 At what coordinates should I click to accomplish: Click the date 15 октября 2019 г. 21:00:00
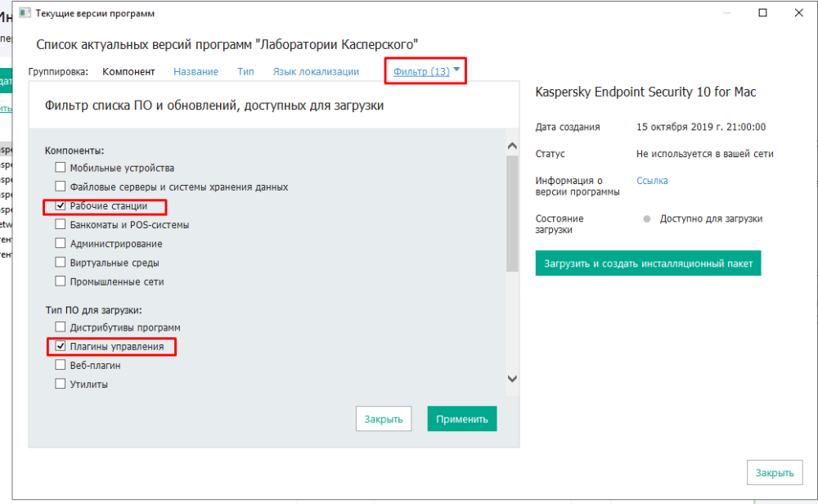(x=701, y=127)
